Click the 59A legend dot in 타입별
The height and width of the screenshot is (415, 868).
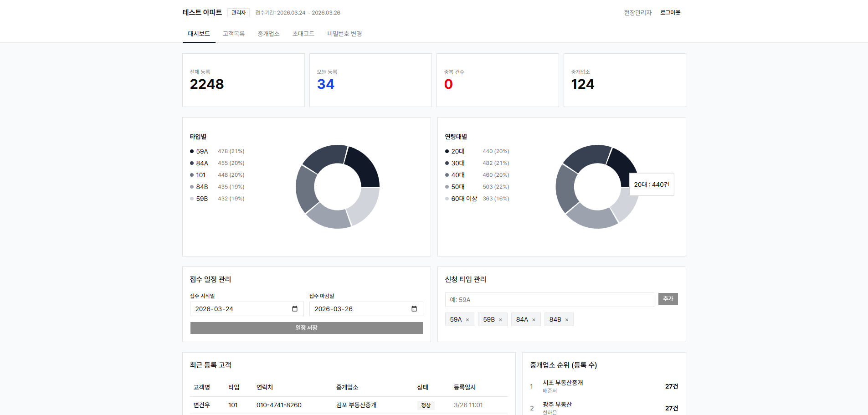click(192, 151)
